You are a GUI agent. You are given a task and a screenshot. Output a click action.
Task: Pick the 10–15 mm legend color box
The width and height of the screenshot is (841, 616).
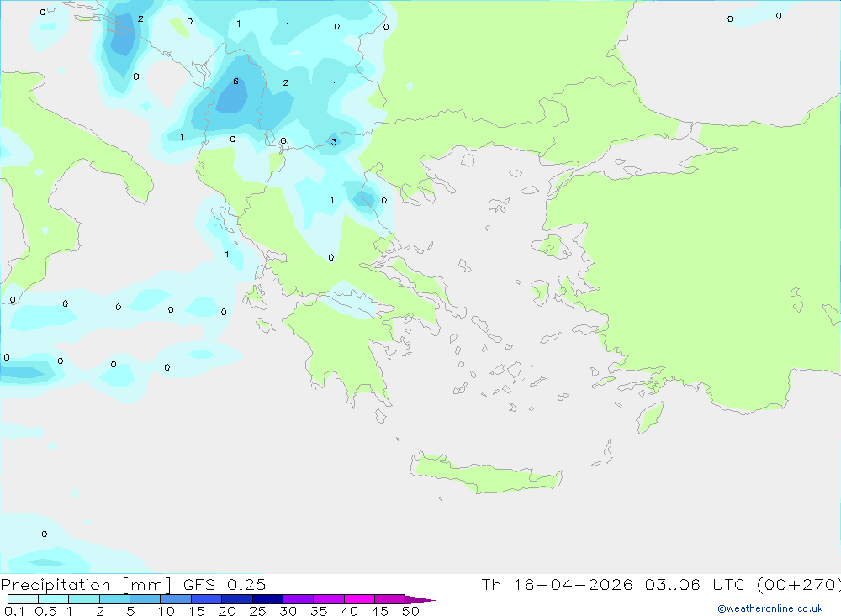pos(176,599)
